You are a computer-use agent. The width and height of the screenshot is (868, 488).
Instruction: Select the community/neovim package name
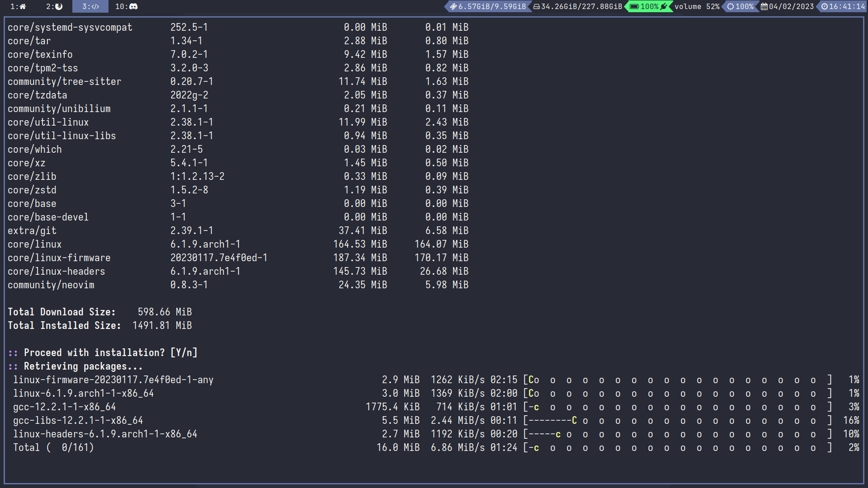pyautogui.click(x=51, y=285)
